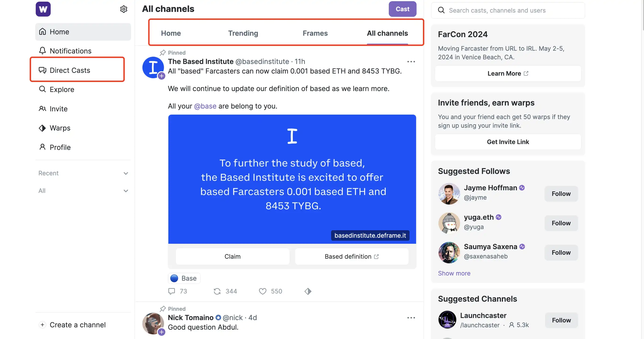Toggle the Base channel tag
This screenshot has height=339, width=644.
pos(184,278)
